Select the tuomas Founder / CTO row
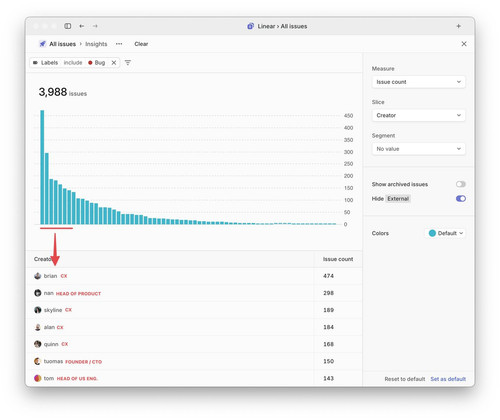 tap(194, 361)
